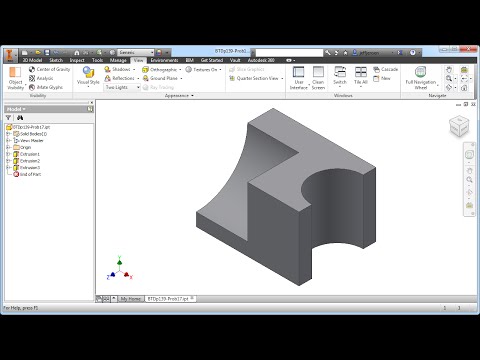The width and height of the screenshot is (480, 360).
Task: Click the Help question mark icon
Action: coord(413,52)
